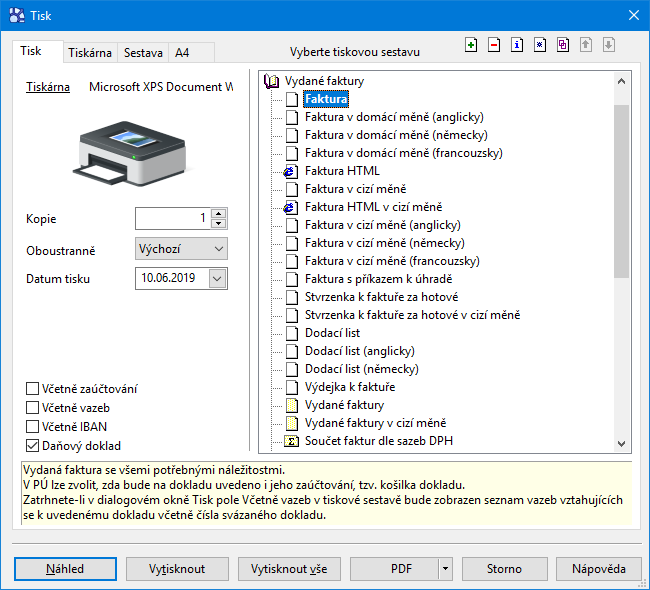This screenshot has width=650, height=590.
Task: Uncheck the Daňový doklad checkbox
Action: (x=34, y=446)
